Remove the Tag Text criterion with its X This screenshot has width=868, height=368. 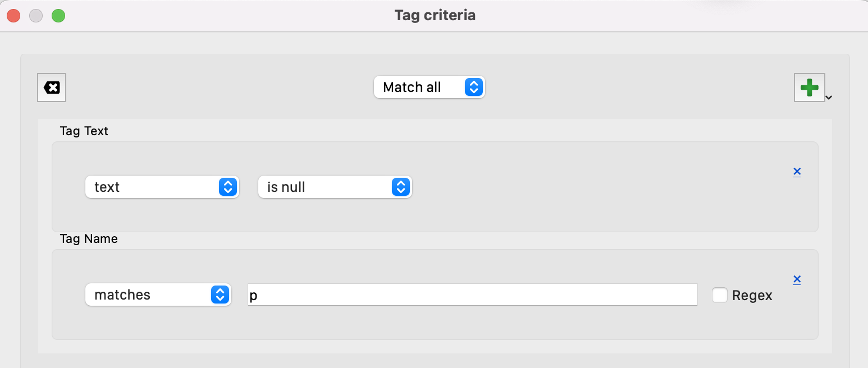(796, 172)
